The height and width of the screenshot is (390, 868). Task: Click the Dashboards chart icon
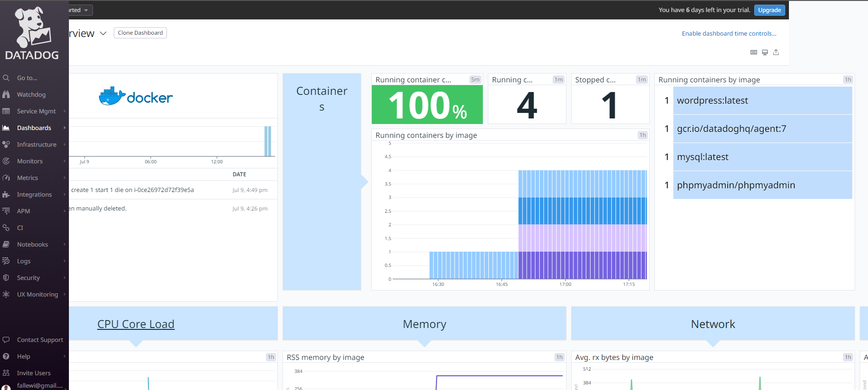click(x=6, y=128)
